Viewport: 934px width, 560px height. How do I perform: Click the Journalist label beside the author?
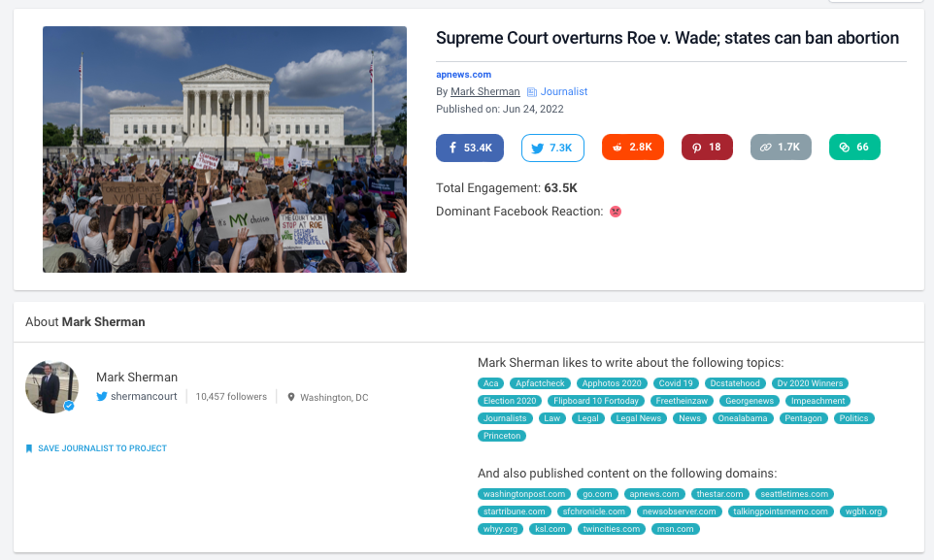(563, 92)
